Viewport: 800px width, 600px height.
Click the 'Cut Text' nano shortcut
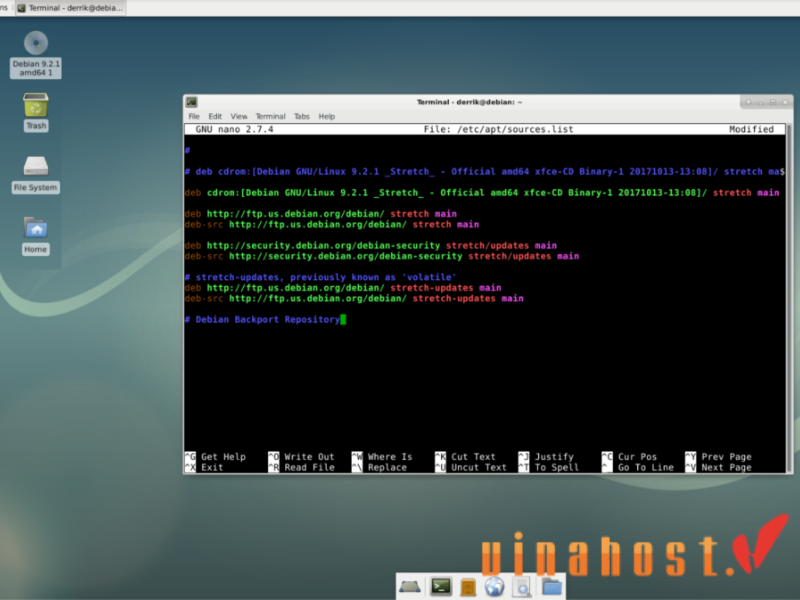(465, 457)
